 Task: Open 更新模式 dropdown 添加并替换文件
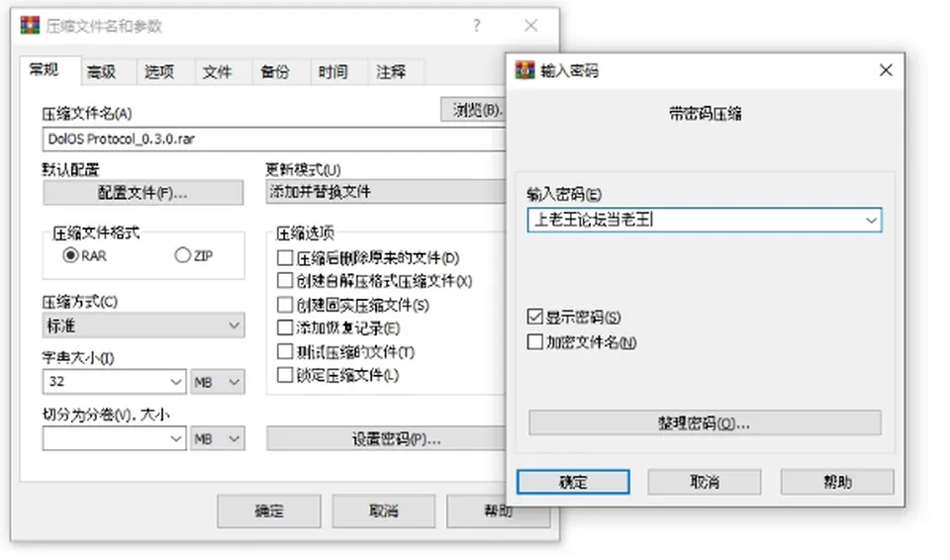coord(385,192)
